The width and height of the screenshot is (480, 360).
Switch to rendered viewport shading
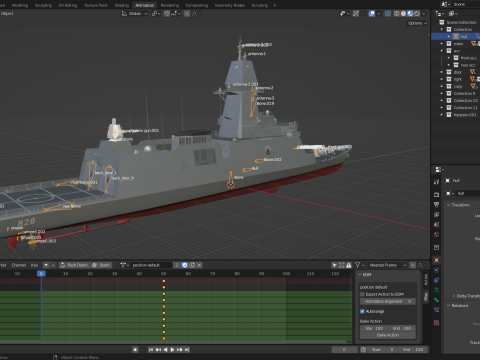(x=417, y=14)
